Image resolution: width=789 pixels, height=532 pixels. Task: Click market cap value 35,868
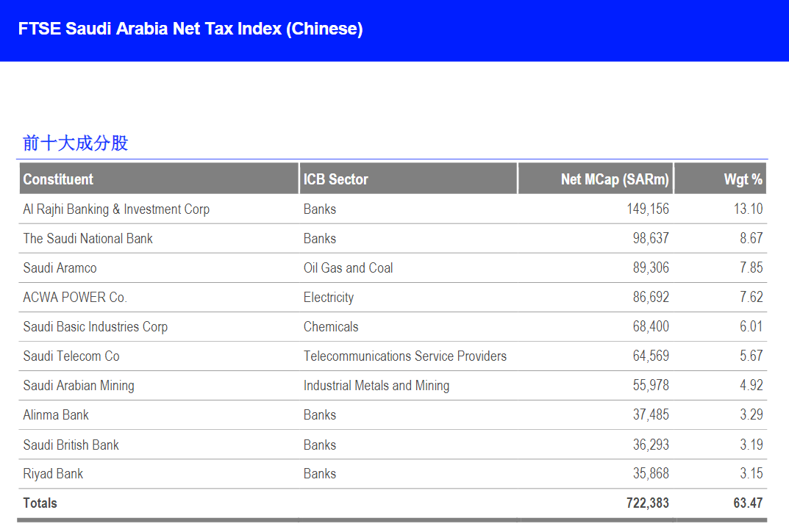click(x=651, y=474)
